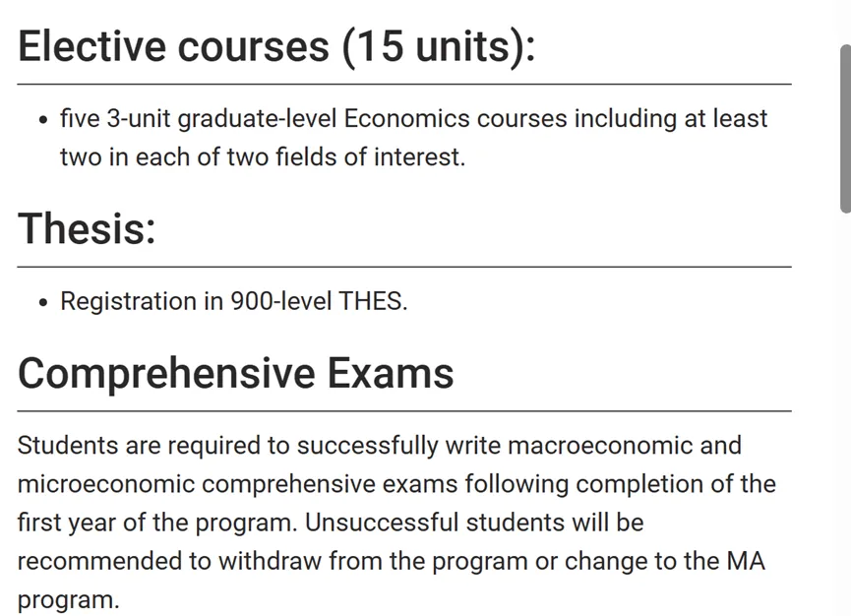Click the scrollbar track below the thumb
The width and height of the screenshot is (851, 616).
[x=845, y=412]
